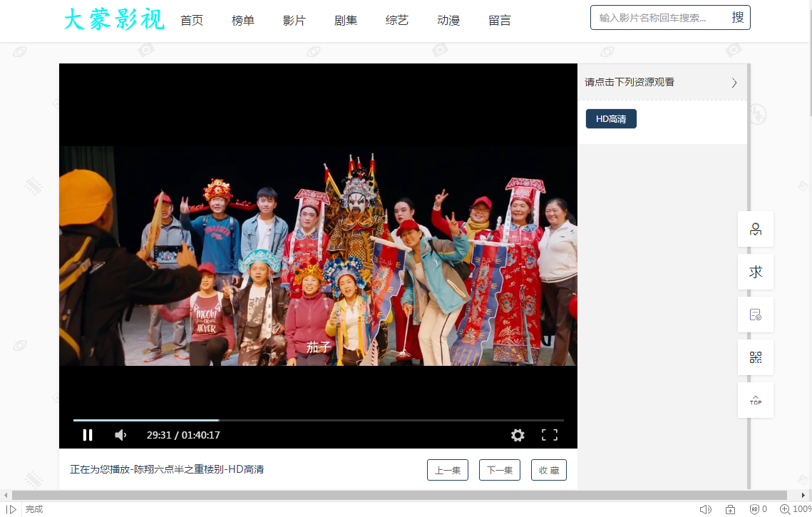Toggle browser status bar sidebar icon
The width and height of the screenshot is (812, 517).
(11, 509)
